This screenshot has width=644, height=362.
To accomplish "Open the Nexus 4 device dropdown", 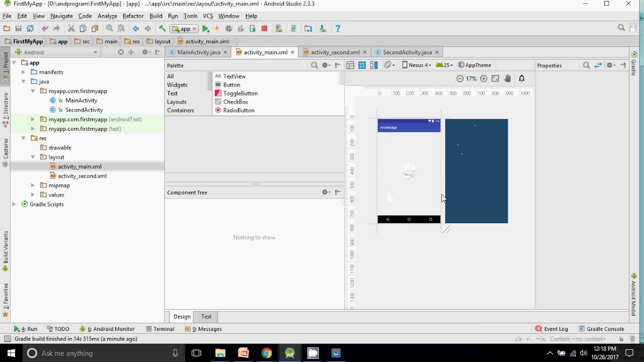I will 417,65.
